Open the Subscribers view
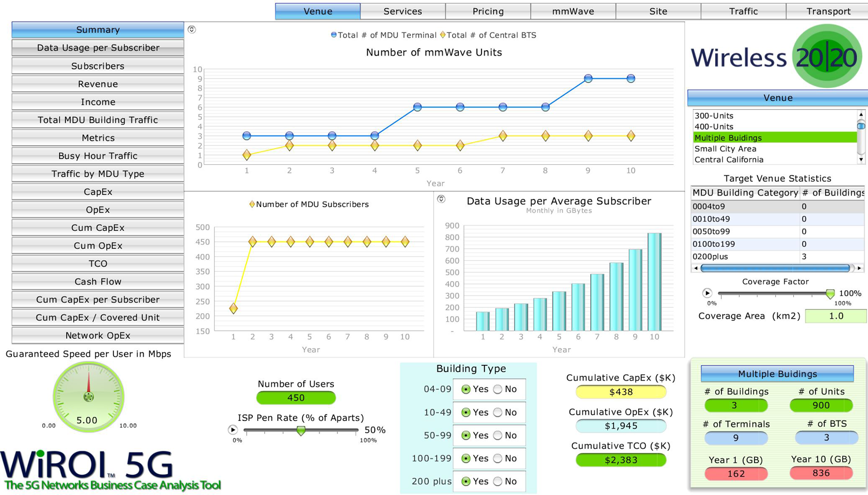The height and width of the screenshot is (495, 868). [98, 66]
